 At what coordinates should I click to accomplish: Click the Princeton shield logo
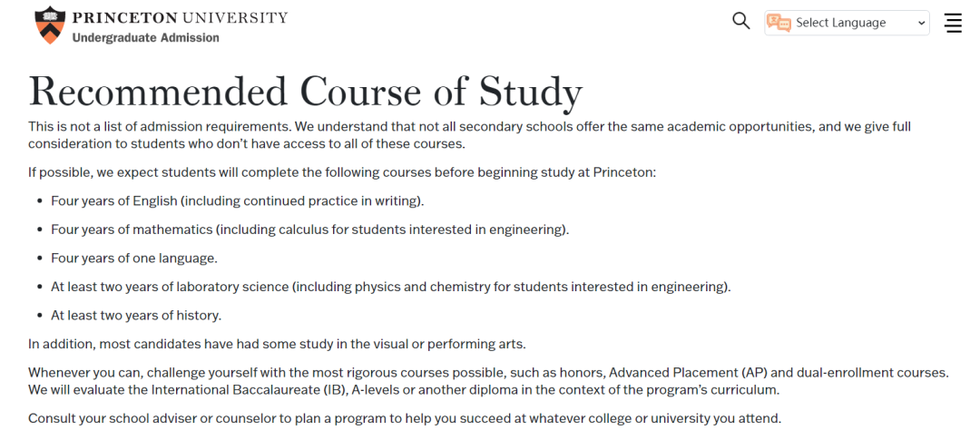tap(50, 25)
